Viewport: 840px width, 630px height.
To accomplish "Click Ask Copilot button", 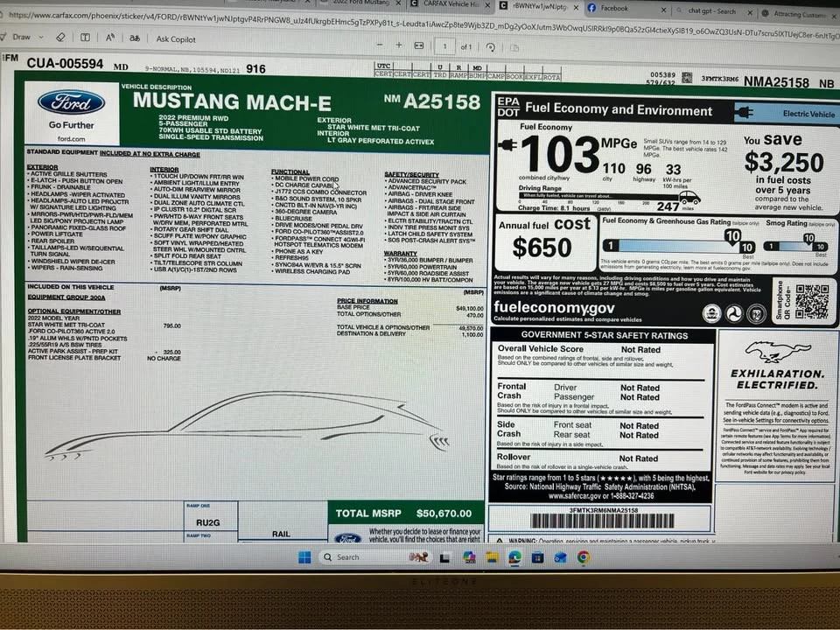I will [176, 39].
